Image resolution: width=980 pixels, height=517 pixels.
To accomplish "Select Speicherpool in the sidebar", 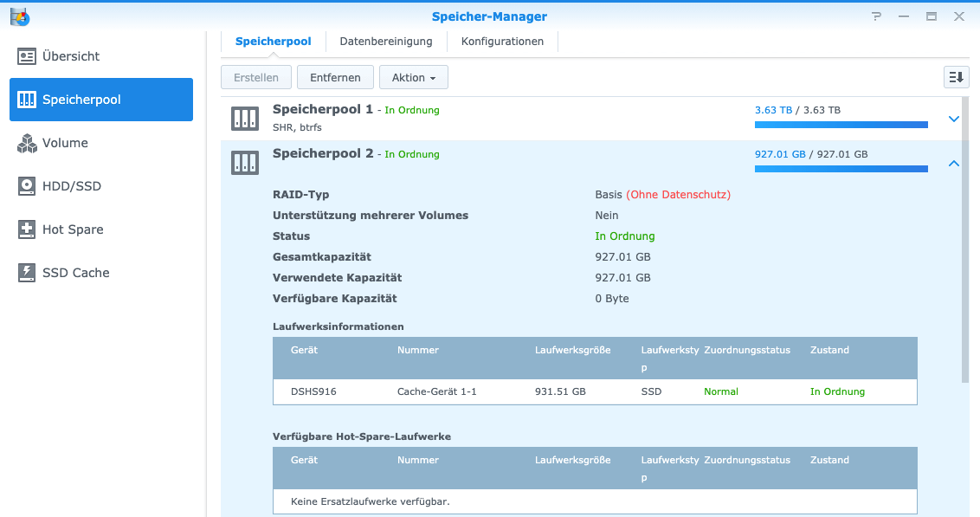I will [x=101, y=100].
